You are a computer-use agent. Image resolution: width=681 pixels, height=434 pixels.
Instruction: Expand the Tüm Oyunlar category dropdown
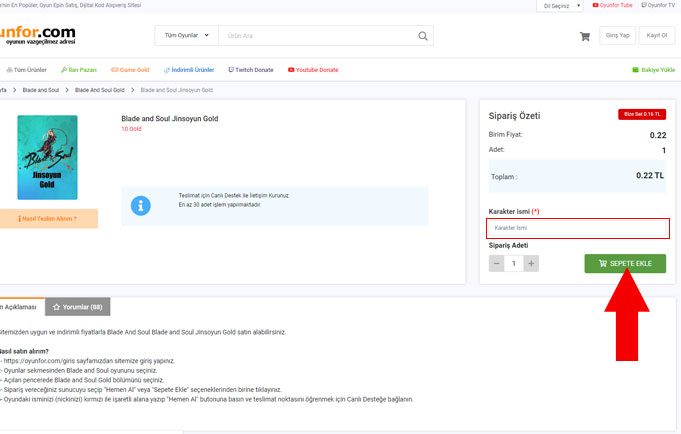pos(187,37)
